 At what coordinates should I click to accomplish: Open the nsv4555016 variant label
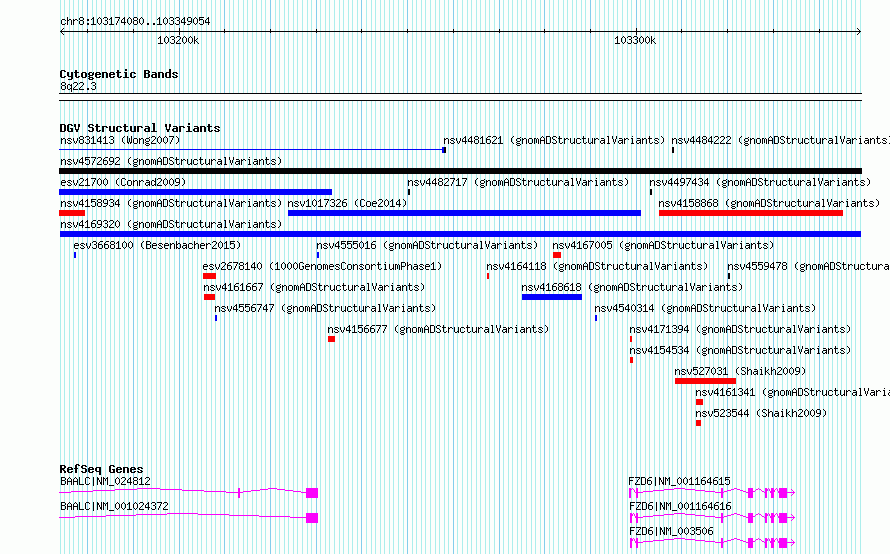pos(427,246)
